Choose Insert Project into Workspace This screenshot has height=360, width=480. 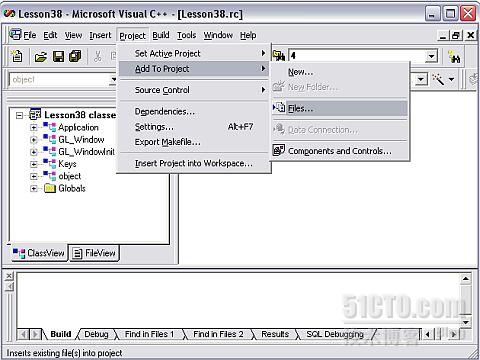[x=194, y=163]
